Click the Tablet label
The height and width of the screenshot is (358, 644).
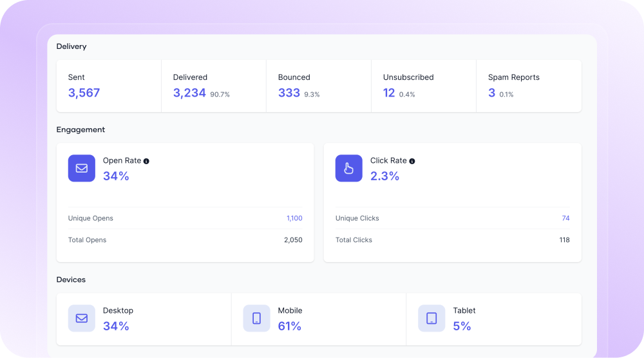(x=464, y=310)
